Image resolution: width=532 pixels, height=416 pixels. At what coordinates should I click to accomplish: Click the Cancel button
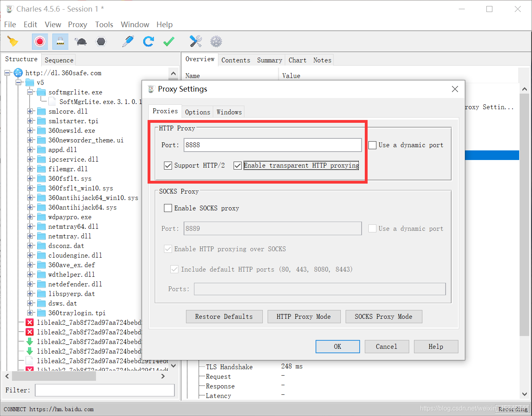(387, 346)
